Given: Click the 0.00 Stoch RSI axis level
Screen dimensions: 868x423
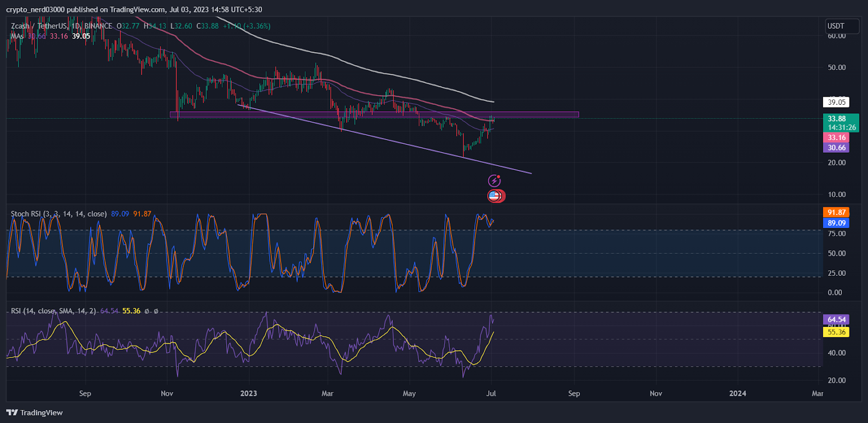Looking at the screenshot, I should [x=834, y=292].
